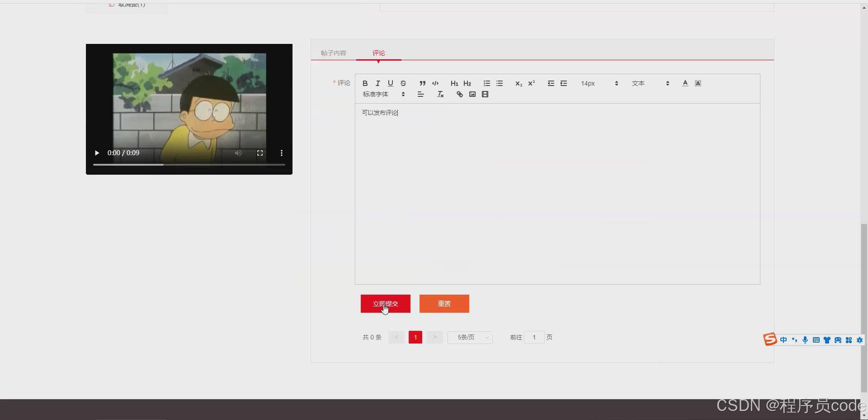Create a bulleted list
868x420 pixels.
point(500,83)
